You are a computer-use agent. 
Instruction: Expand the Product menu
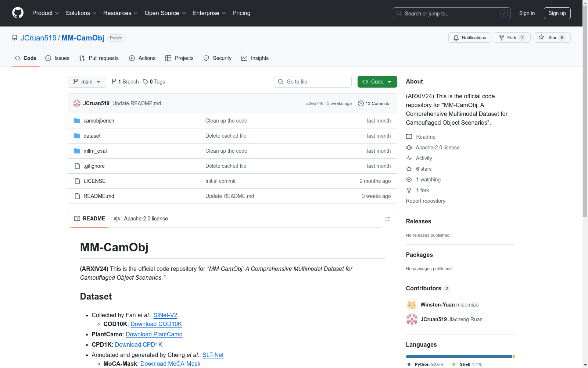click(46, 13)
